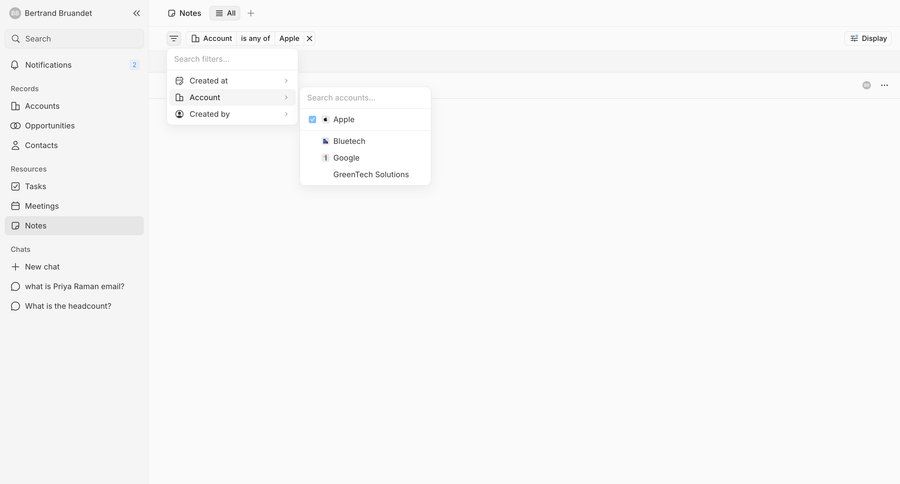Go to Accounts records
This screenshot has height=484, width=900.
point(74,106)
